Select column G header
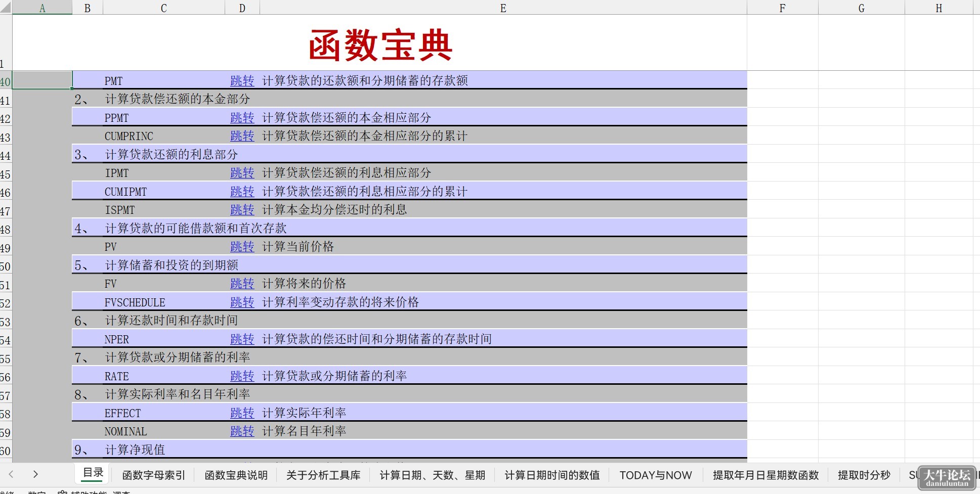 point(862,8)
